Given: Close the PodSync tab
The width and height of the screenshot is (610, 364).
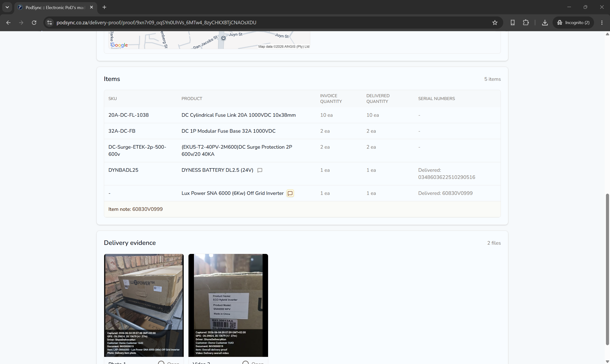Looking at the screenshot, I should click(91, 7).
